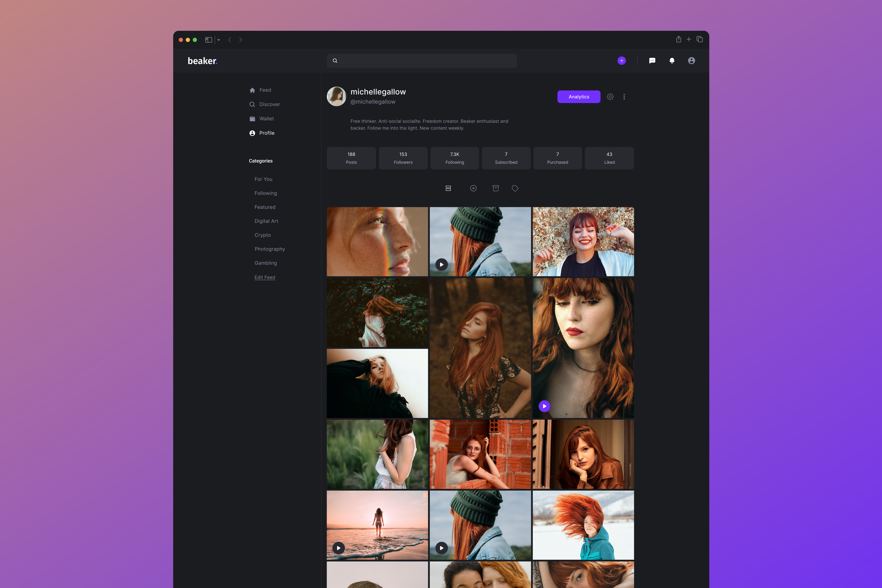Go to Discover in sidebar
Screen dimensions: 882x588
pos(269,104)
